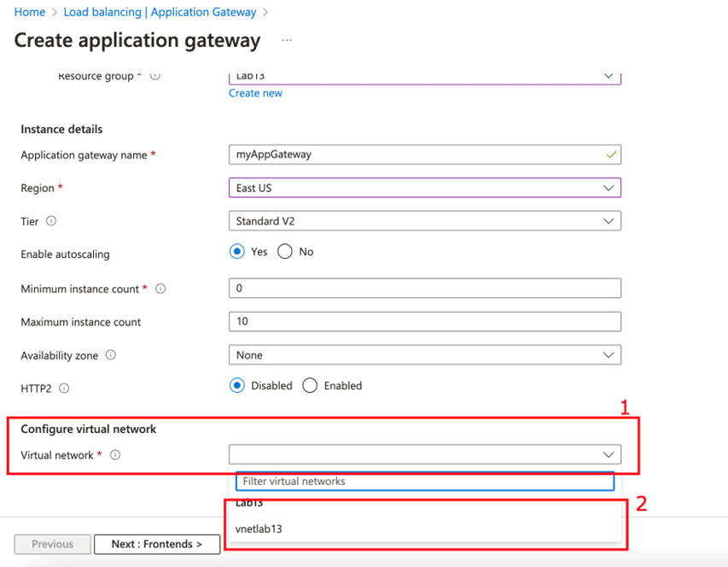
Task: Select vnetlab13 from the virtual network list
Action: point(259,528)
